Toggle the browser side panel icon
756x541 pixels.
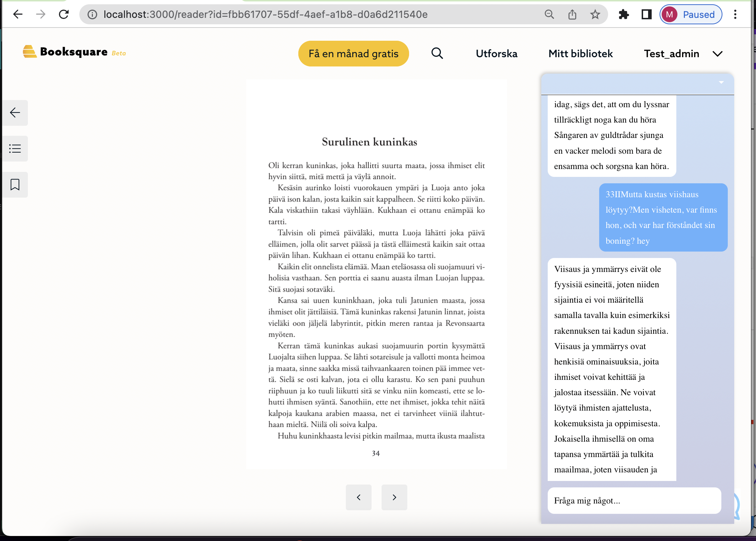click(646, 15)
